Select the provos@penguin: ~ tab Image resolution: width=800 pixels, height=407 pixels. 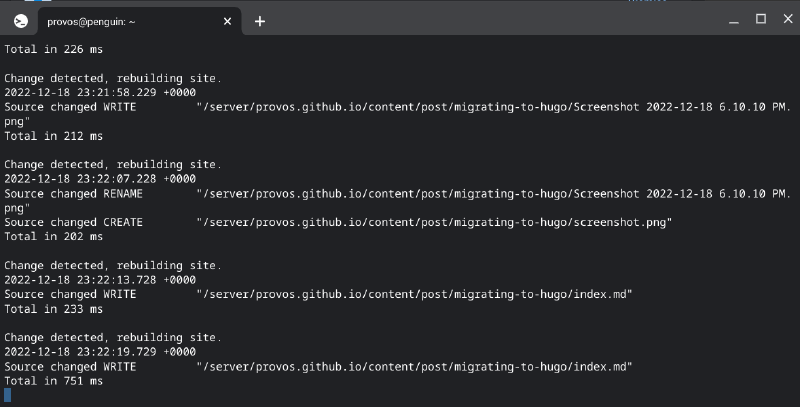139,21
